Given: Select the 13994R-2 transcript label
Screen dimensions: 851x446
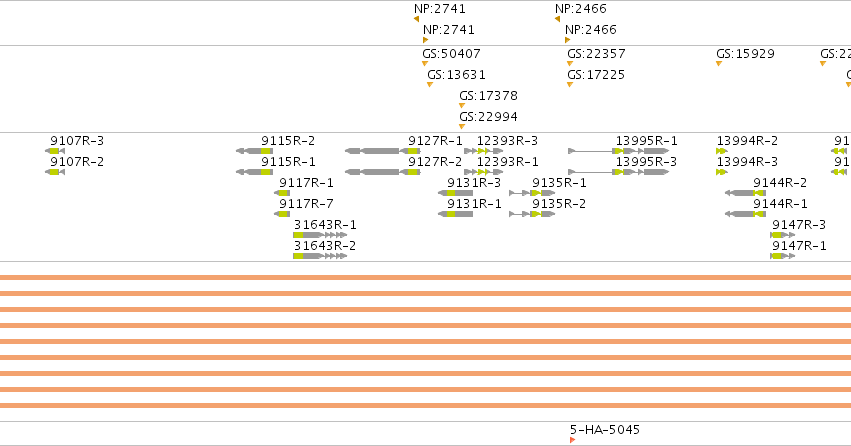Looking at the screenshot, I should pyautogui.click(x=747, y=141).
